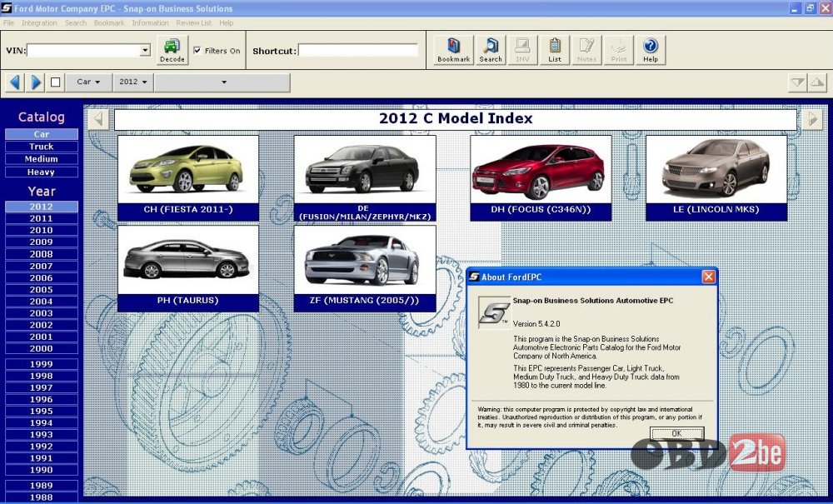Open the Information menu
Screen dimensions: 833x504
150,22
